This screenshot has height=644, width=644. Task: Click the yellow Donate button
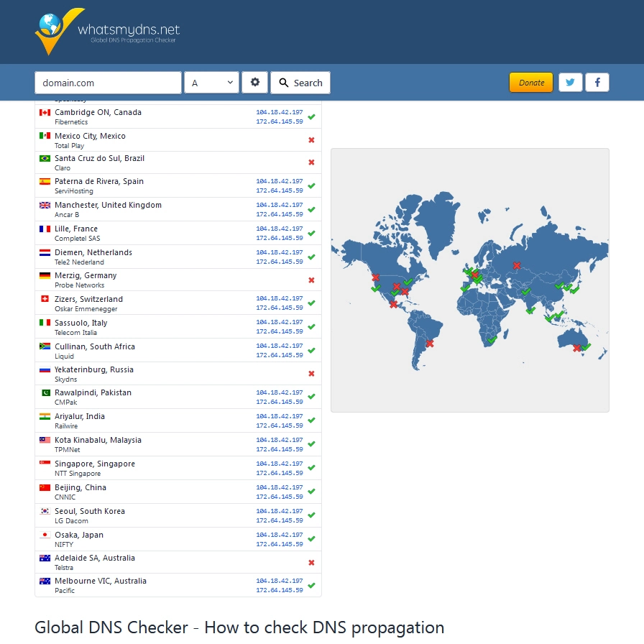(531, 82)
